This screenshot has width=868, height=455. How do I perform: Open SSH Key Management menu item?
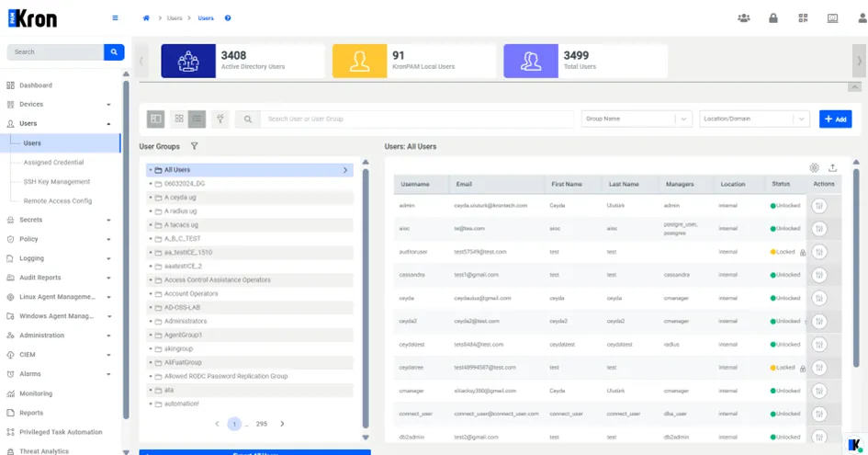coord(56,182)
